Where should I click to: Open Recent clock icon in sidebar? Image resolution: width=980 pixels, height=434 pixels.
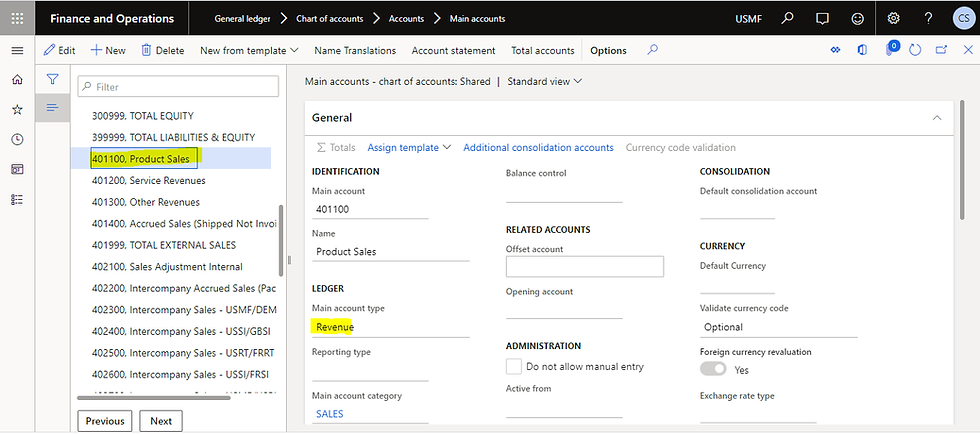point(18,139)
